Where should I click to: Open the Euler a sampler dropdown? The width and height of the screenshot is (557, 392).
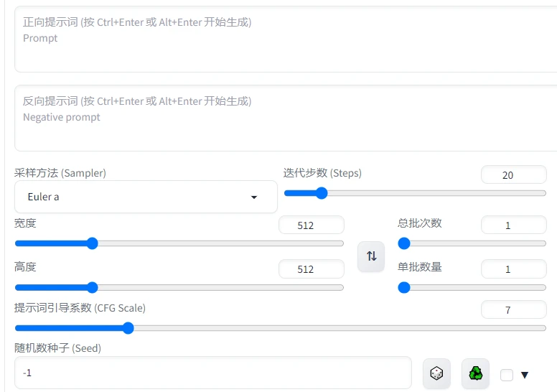pos(146,197)
